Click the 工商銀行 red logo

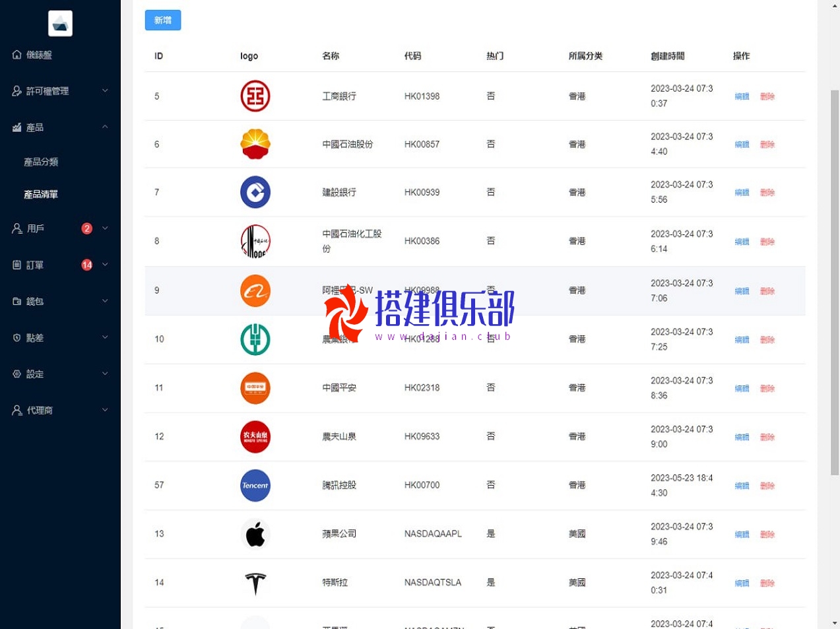tap(255, 96)
